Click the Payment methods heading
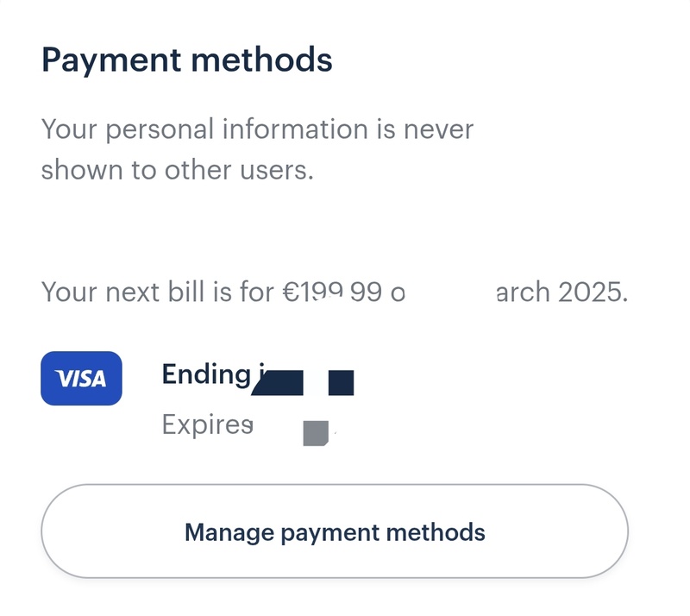 [186, 60]
